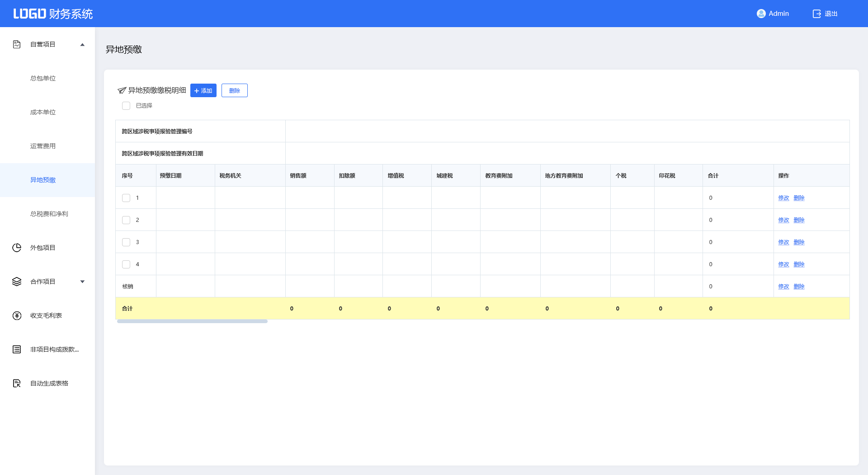Collapse the 自营项目 menu arrow
868x475 pixels.
pyautogui.click(x=82, y=44)
